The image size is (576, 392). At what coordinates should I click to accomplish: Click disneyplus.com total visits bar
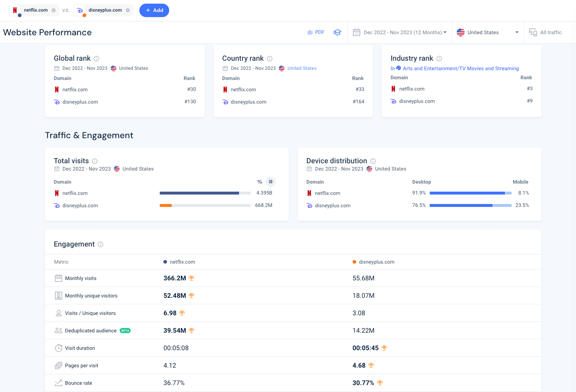[205, 205]
